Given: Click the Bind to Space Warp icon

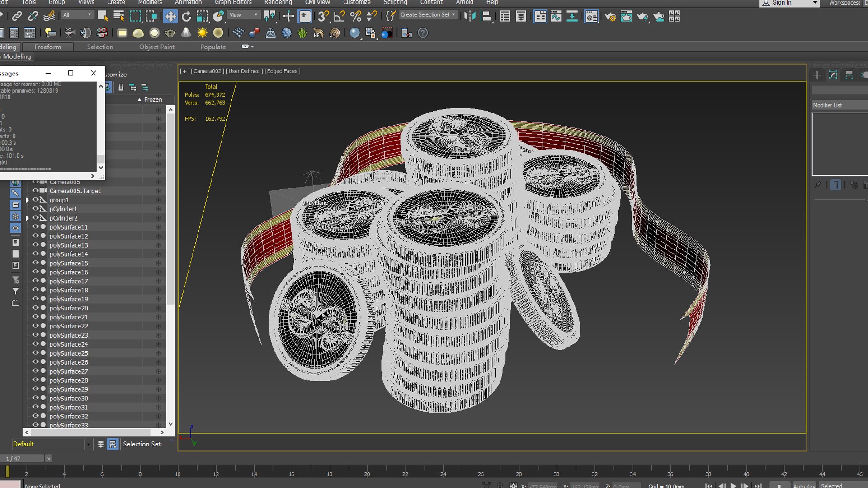Looking at the screenshot, I should click(x=49, y=17).
